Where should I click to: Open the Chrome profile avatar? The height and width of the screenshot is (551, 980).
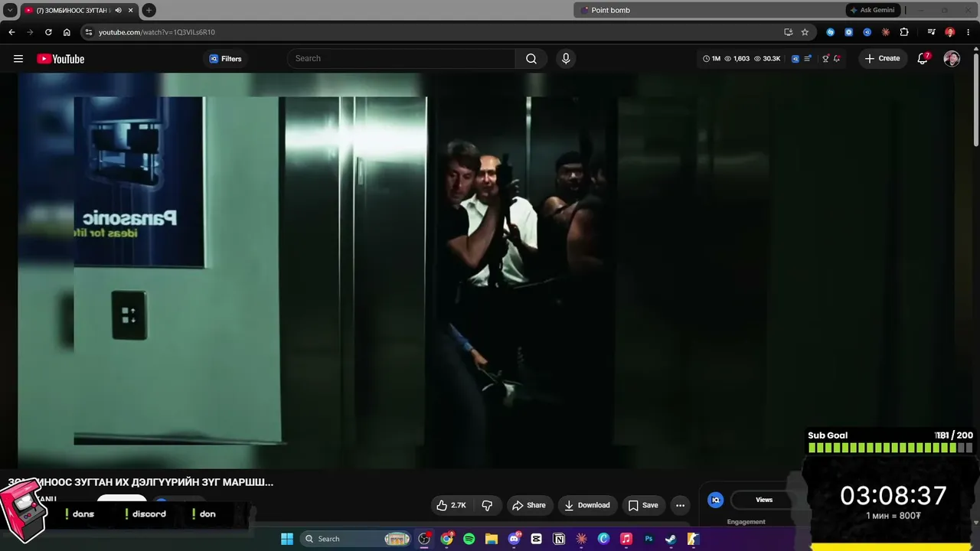(x=949, y=32)
